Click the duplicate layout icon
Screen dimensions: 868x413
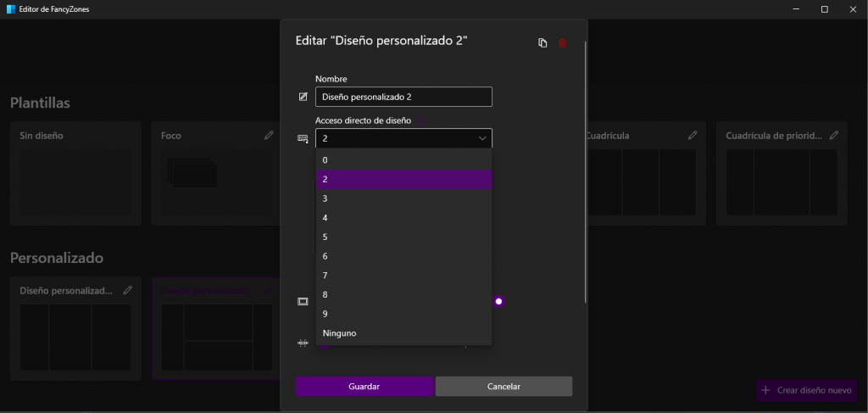pyautogui.click(x=542, y=43)
